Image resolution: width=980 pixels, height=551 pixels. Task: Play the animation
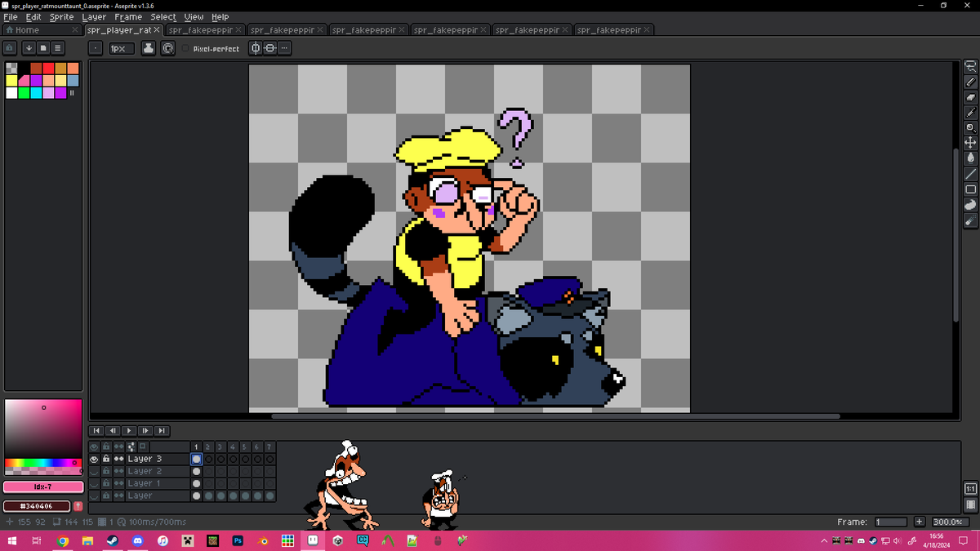pyautogui.click(x=129, y=430)
